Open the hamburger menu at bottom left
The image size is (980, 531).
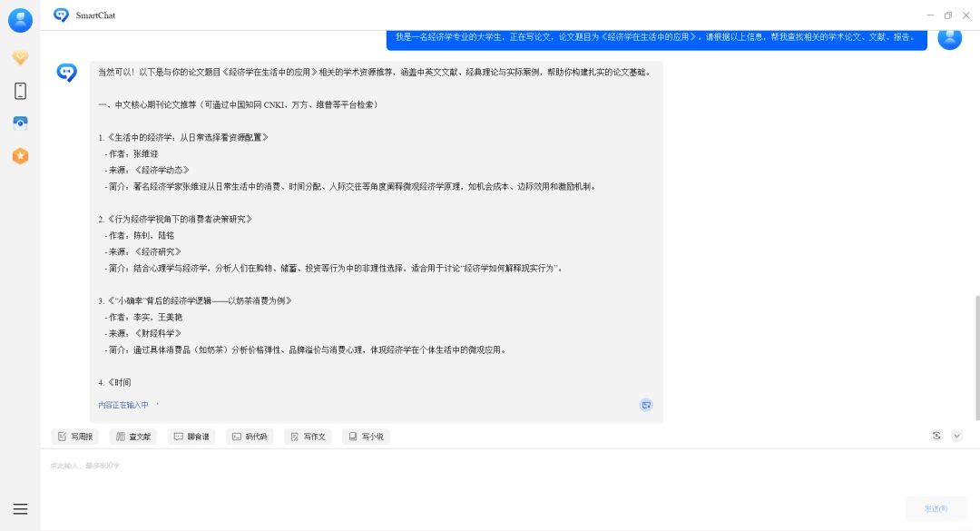[x=20, y=508]
